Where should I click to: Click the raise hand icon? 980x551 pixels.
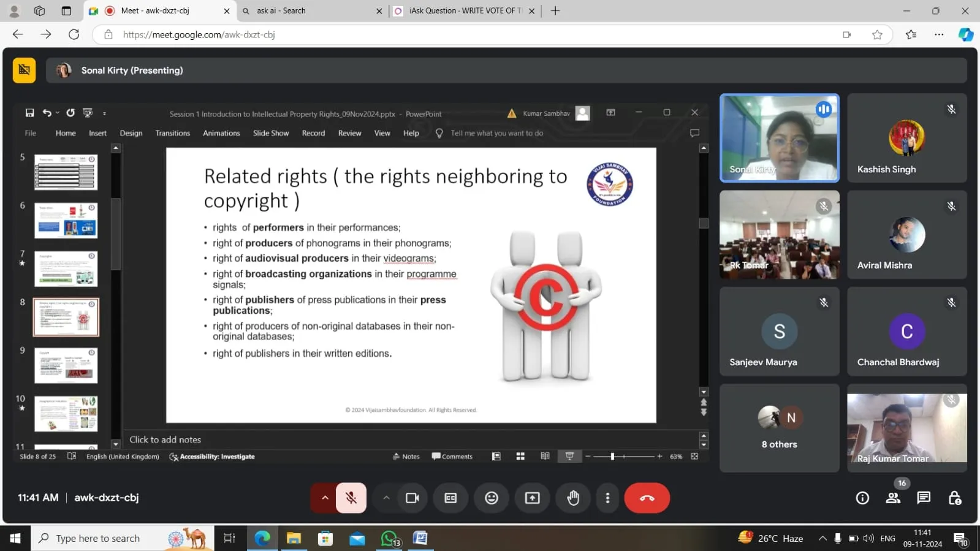tap(573, 498)
